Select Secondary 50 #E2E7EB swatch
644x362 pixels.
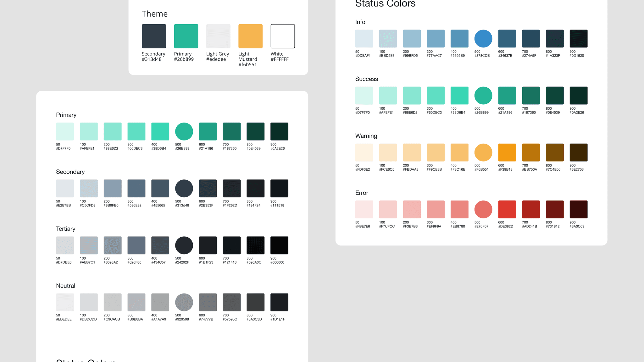click(65, 188)
